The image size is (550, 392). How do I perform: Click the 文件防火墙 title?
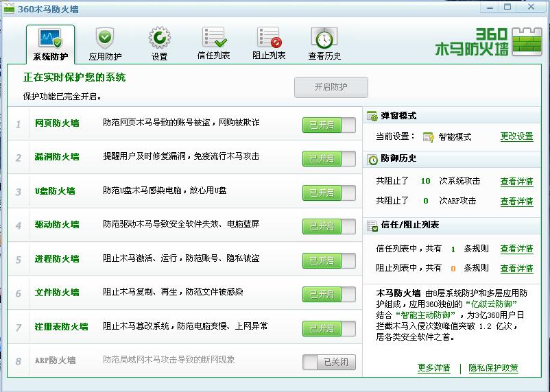pyautogui.click(x=57, y=293)
